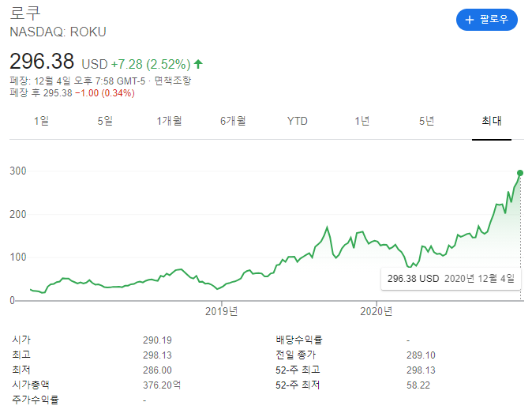Switch to the 1개월 tab
Image resolution: width=532 pixels, height=417 pixels.
[x=169, y=121]
